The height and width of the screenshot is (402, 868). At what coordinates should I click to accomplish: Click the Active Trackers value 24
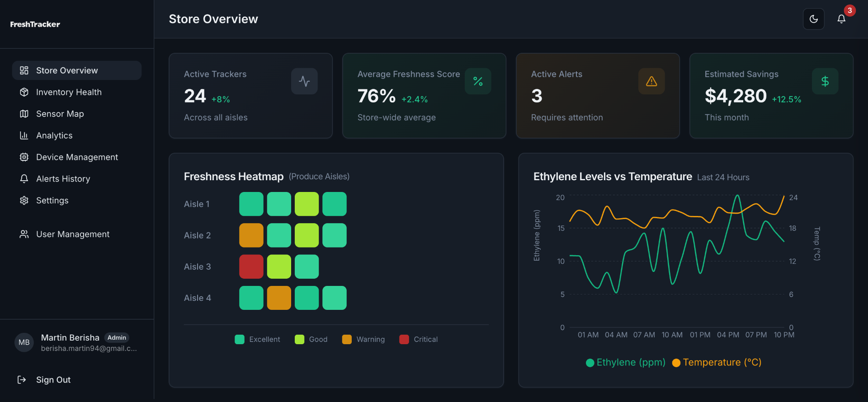click(x=195, y=96)
